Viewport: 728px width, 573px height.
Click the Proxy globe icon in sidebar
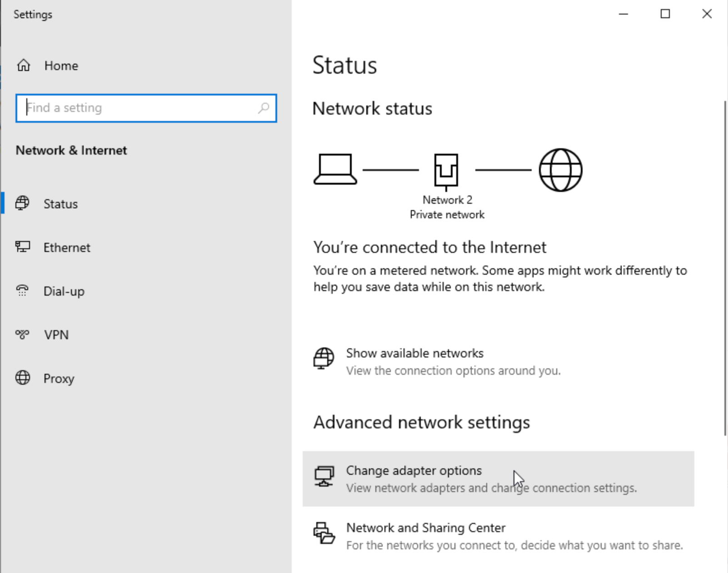(x=23, y=378)
